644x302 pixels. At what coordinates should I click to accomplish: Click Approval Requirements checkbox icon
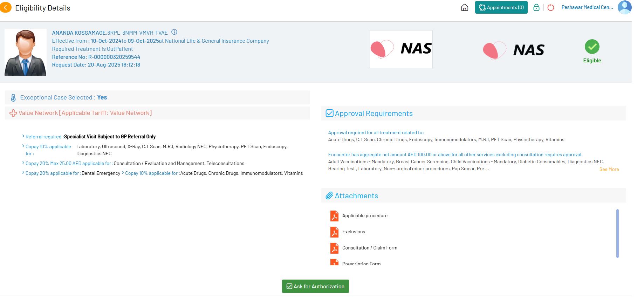[x=329, y=113]
